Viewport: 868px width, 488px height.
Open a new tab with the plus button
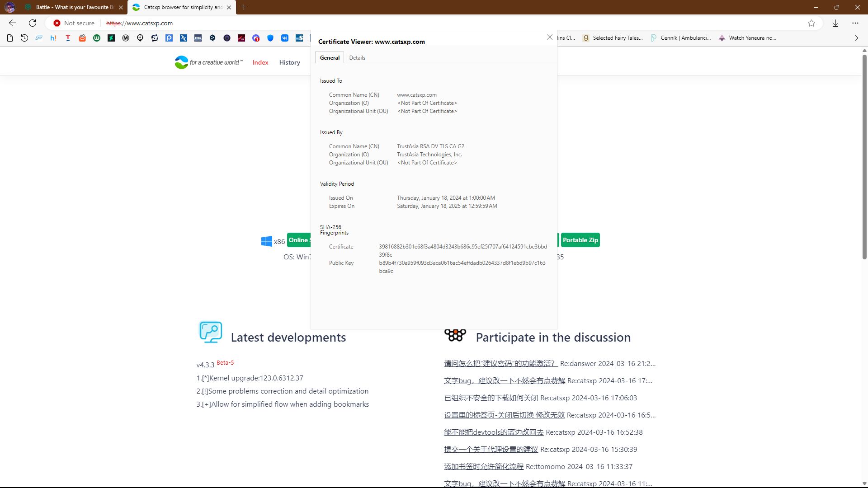click(244, 7)
